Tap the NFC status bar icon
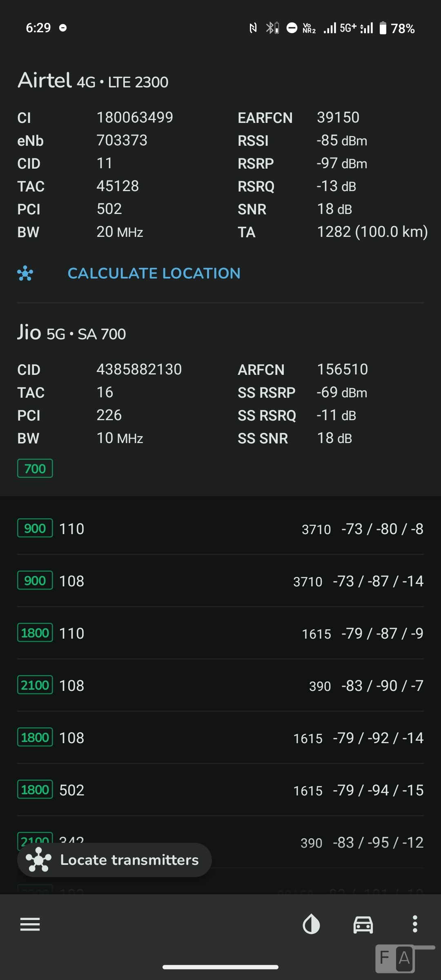This screenshot has height=980, width=441. [x=253, y=28]
